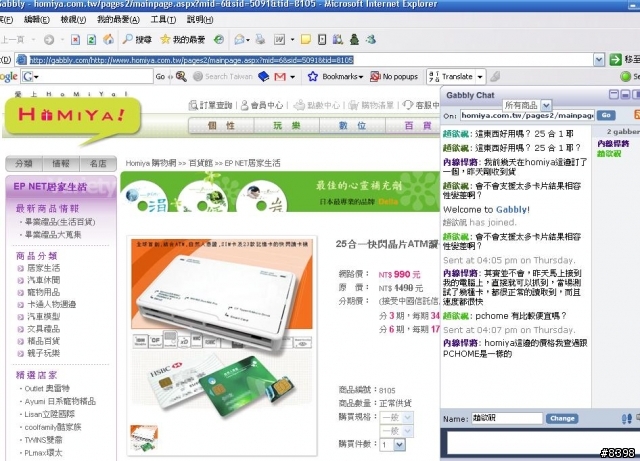Open the Outlet 奧雷特 store link

point(47,388)
